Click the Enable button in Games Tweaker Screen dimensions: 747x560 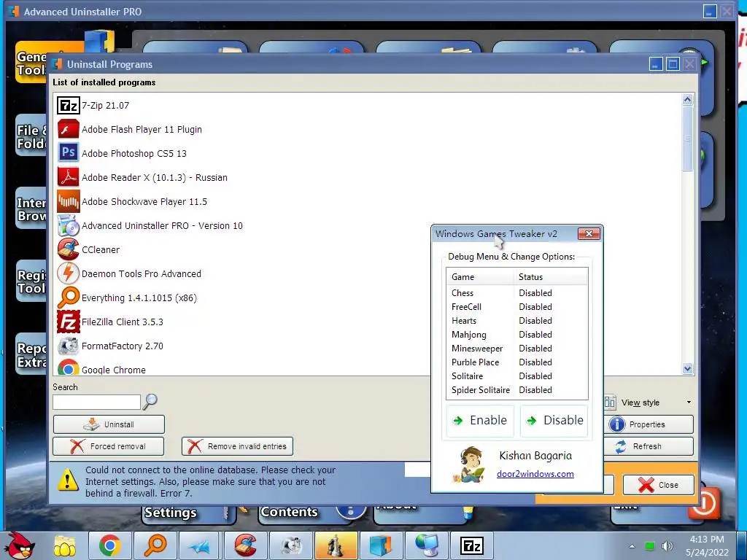point(480,421)
